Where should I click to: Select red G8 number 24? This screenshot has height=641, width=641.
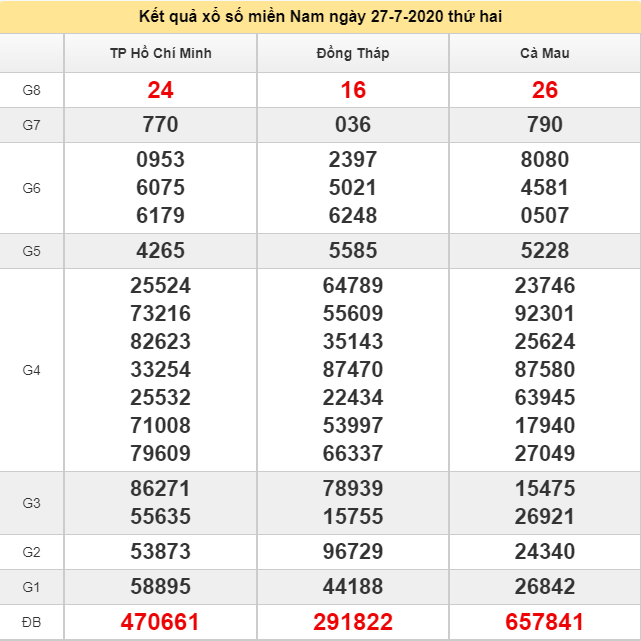[160, 90]
